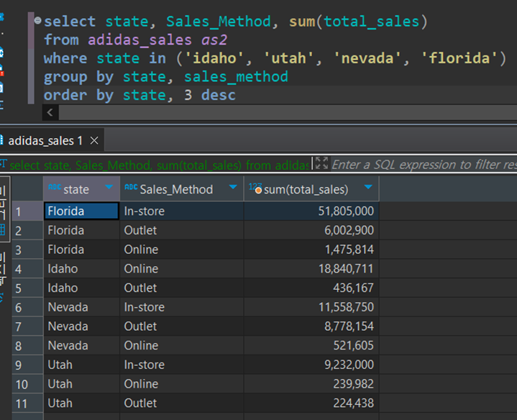Click the editor scrollbar left arrow
Image resolution: width=517 pixels, height=420 pixels.
[x=50, y=112]
